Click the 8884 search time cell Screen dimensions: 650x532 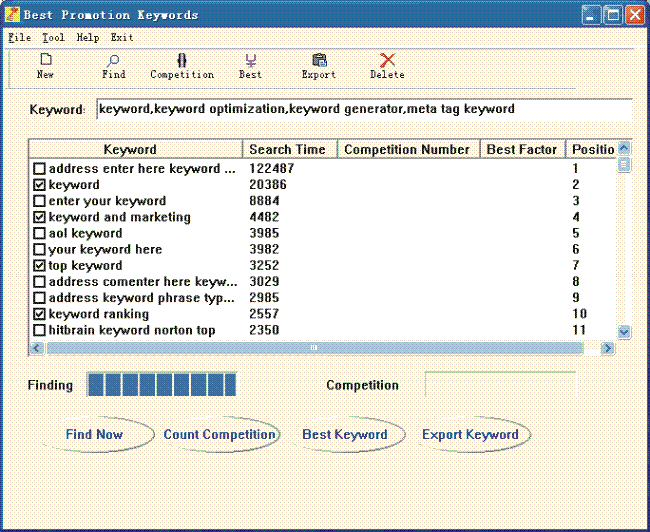point(264,201)
